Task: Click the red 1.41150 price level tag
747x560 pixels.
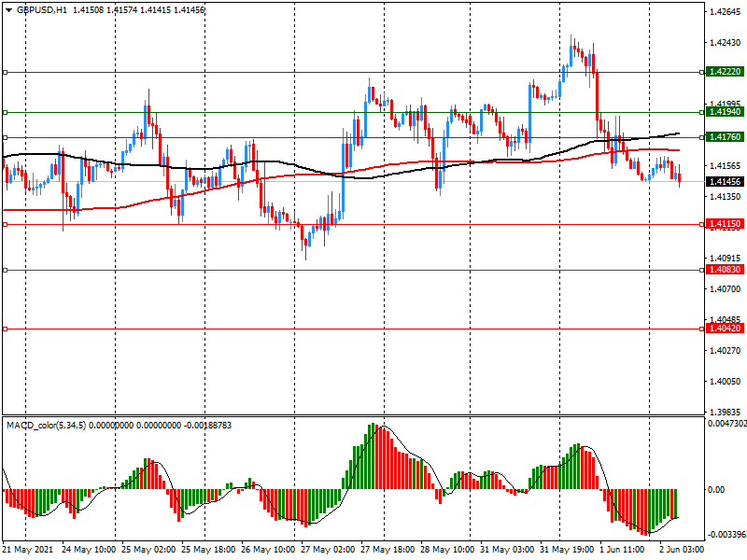Action: [x=726, y=224]
